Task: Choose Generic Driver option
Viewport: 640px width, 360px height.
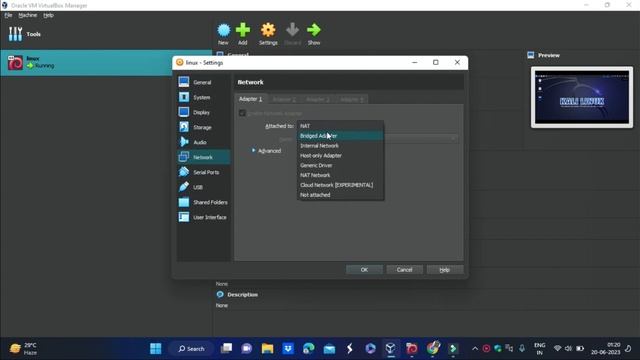Action: pyautogui.click(x=340, y=165)
